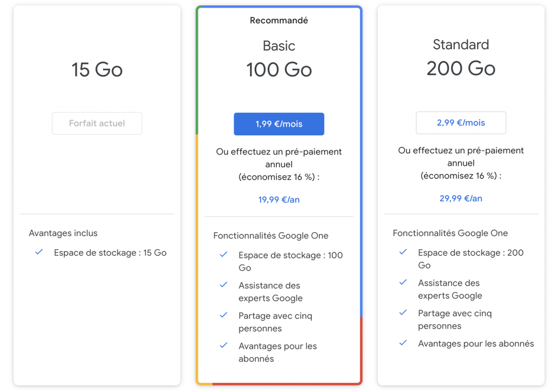Click Avantages inclus heading in free plan

[x=63, y=233]
